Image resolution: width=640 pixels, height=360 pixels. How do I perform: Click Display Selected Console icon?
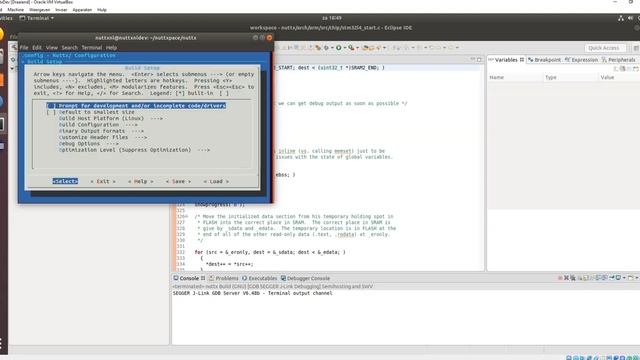click(x=618, y=278)
